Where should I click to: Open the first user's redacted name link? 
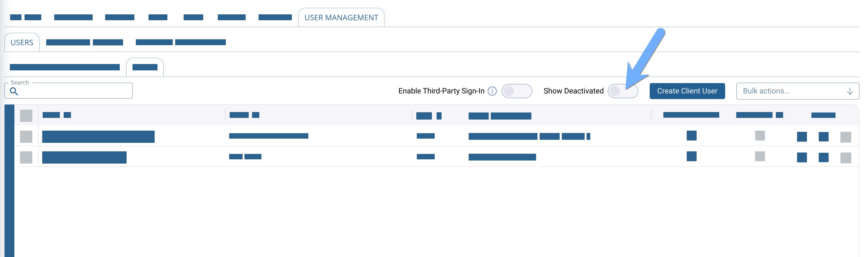(98, 137)
